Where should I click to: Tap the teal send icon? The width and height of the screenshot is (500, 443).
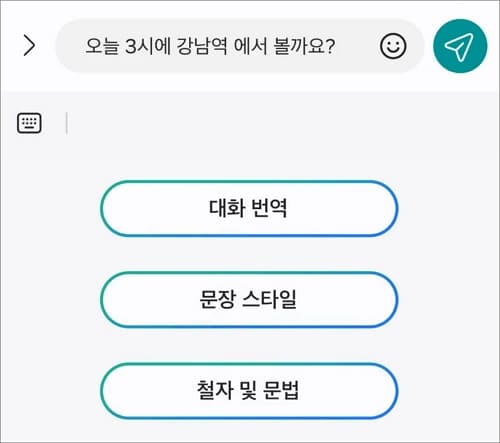[x=460, y=46]
